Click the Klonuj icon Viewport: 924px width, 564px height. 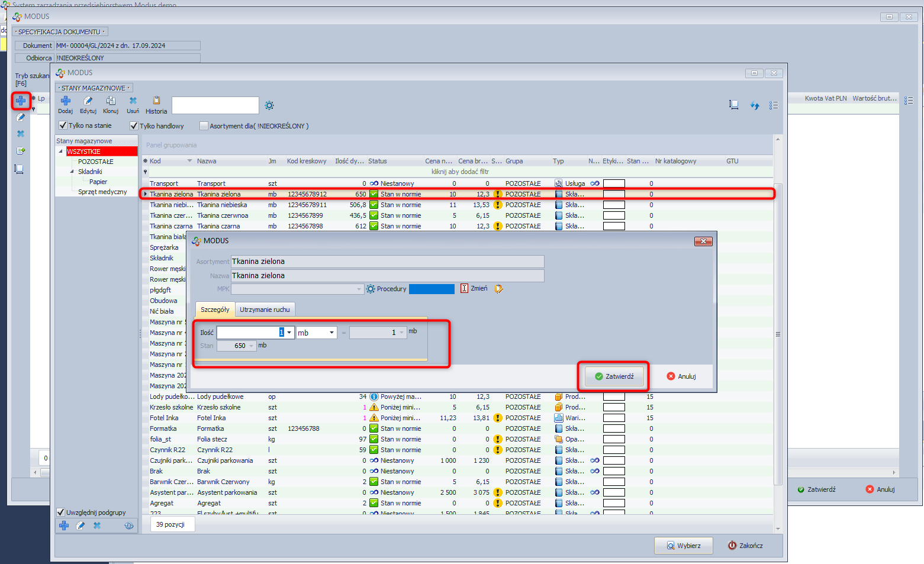click(x=111, y=101)
